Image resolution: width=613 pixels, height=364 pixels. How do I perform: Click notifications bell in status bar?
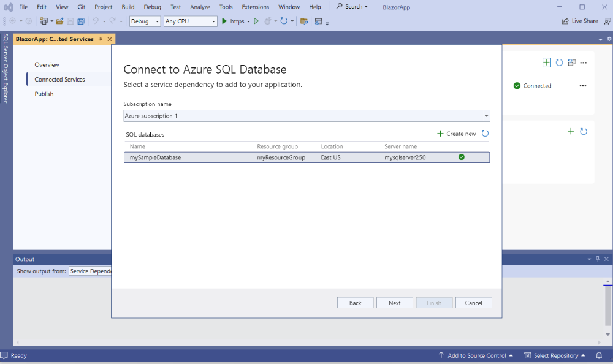pos(599,355)
